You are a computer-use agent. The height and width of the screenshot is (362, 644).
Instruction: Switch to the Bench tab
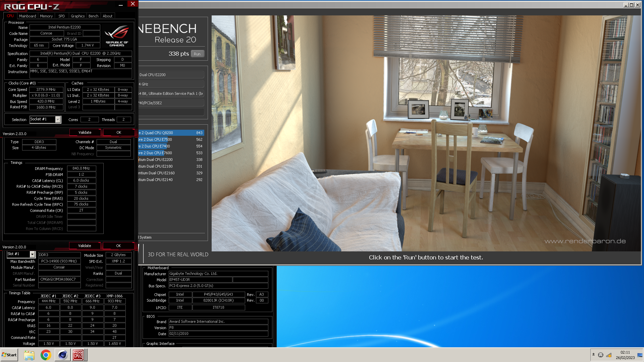94,16
